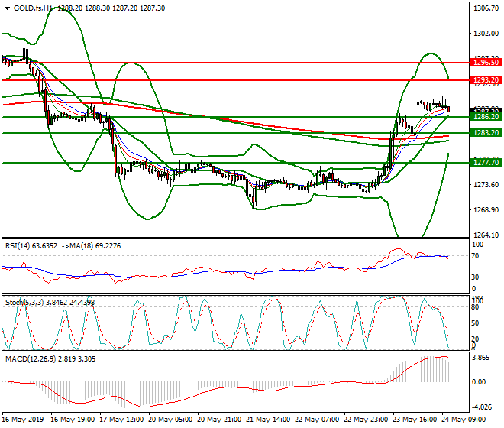Image resolution: width=504 pixels, height=428 pixels.
Task: Select the red 1296.50 price level label
Action: [486, 63]
